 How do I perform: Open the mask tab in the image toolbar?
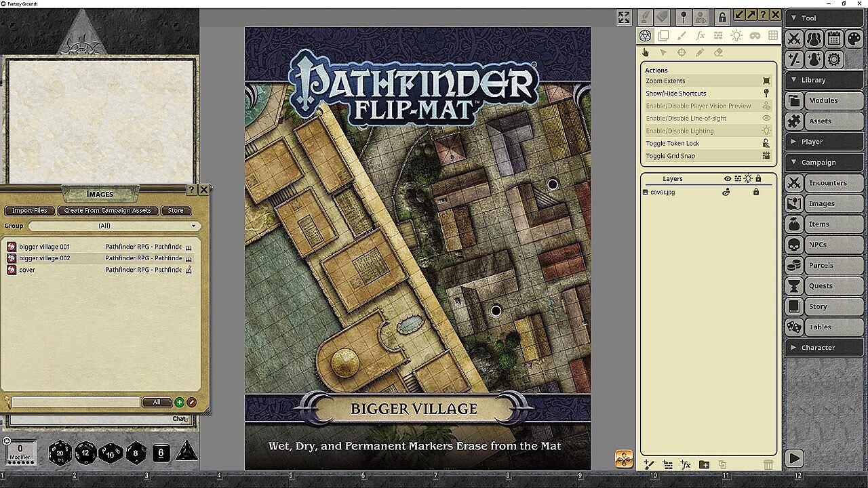pyautogui.click(x=755, y=36)
